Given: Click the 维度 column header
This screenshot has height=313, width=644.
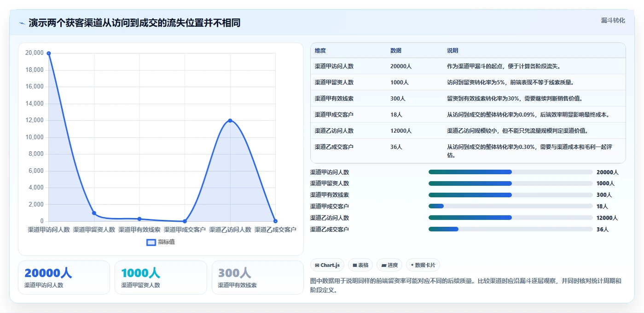Looking at the screenshot, I should (x=320, y=51).
